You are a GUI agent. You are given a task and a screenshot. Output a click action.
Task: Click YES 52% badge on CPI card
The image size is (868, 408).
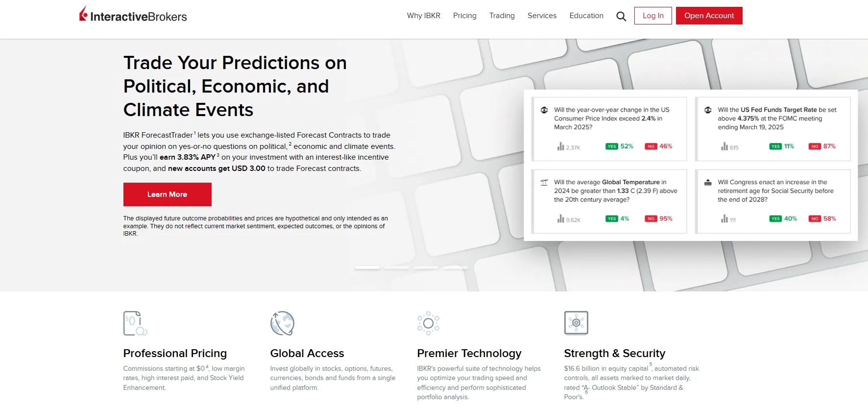[619, 146]
